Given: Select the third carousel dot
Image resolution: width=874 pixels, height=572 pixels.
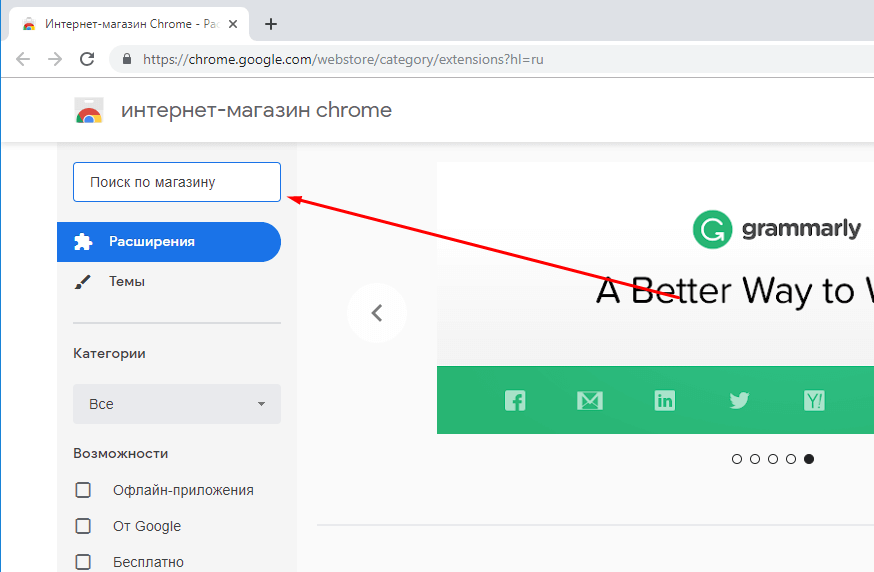Looking at the screenshot, I should point(773,459).
